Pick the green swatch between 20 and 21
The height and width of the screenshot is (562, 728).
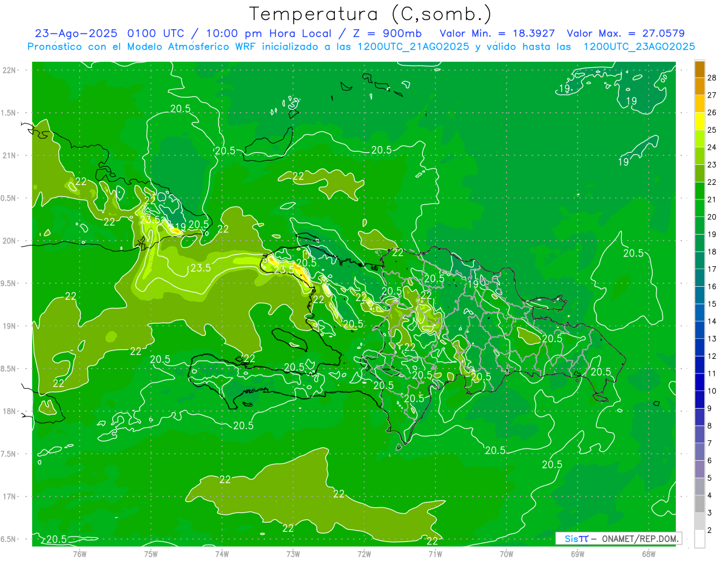tap(699, 209)
